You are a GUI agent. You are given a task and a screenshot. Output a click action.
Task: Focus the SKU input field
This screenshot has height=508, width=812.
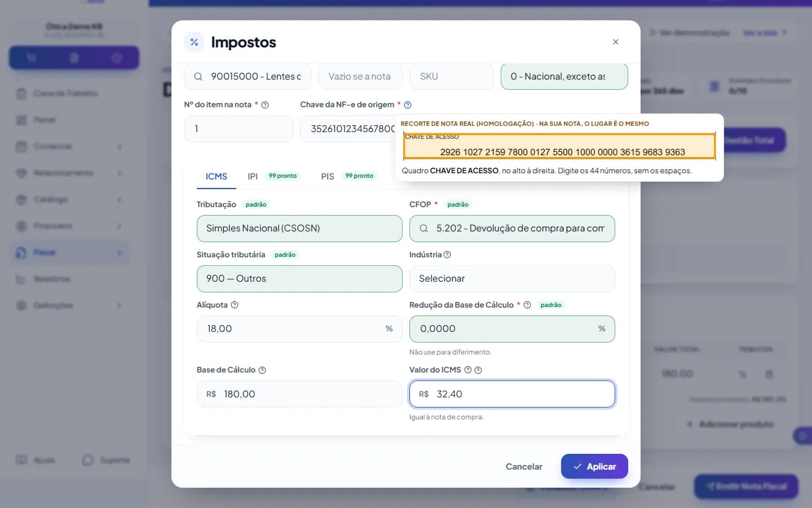click(x=452, y=76)
